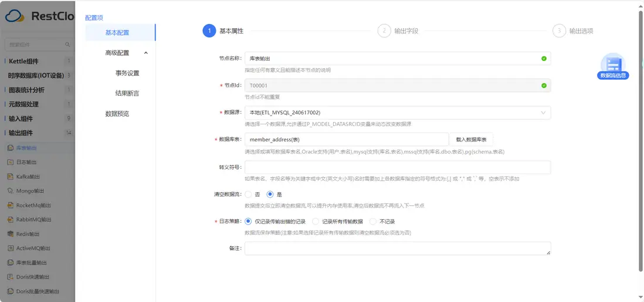The height and width of the screenshot is (302, 644).
Task: Click the green check icon in 节点名称 field
Action: [544, 58]
